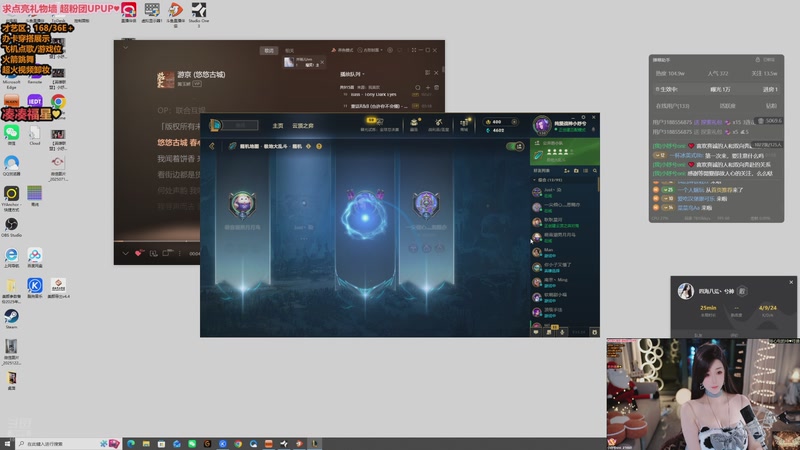Open the store icon in League header
This screenshot has height=450, width=800.
(x=464, y=122)
